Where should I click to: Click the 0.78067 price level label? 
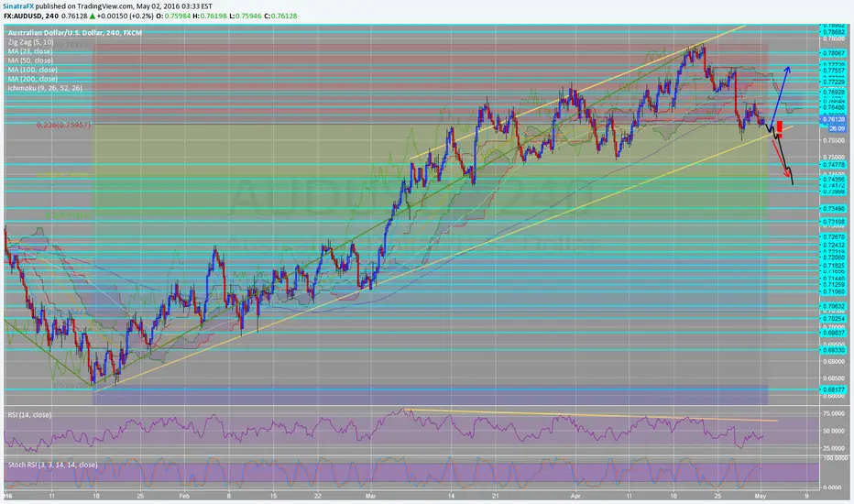[x=833, y=53]
